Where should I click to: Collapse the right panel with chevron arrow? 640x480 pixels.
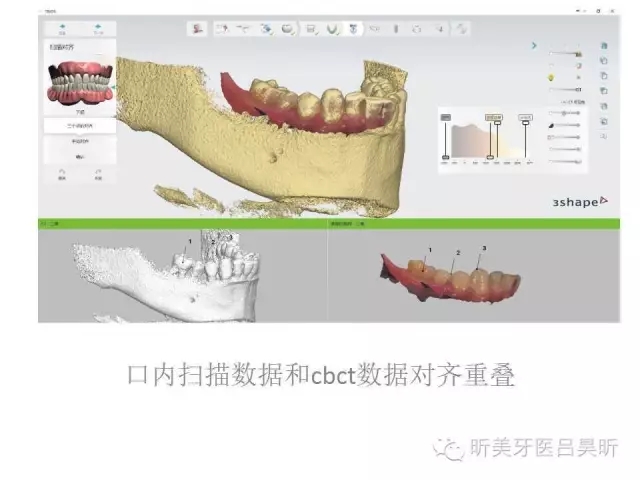point(534,45)
